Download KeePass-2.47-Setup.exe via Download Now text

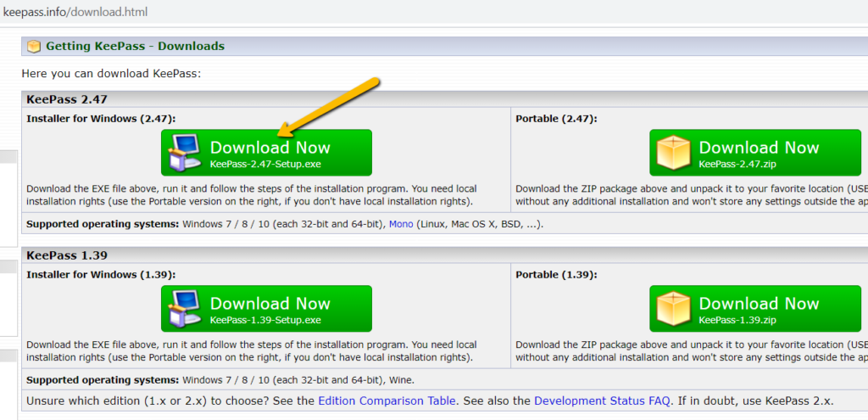coord(270,148)
